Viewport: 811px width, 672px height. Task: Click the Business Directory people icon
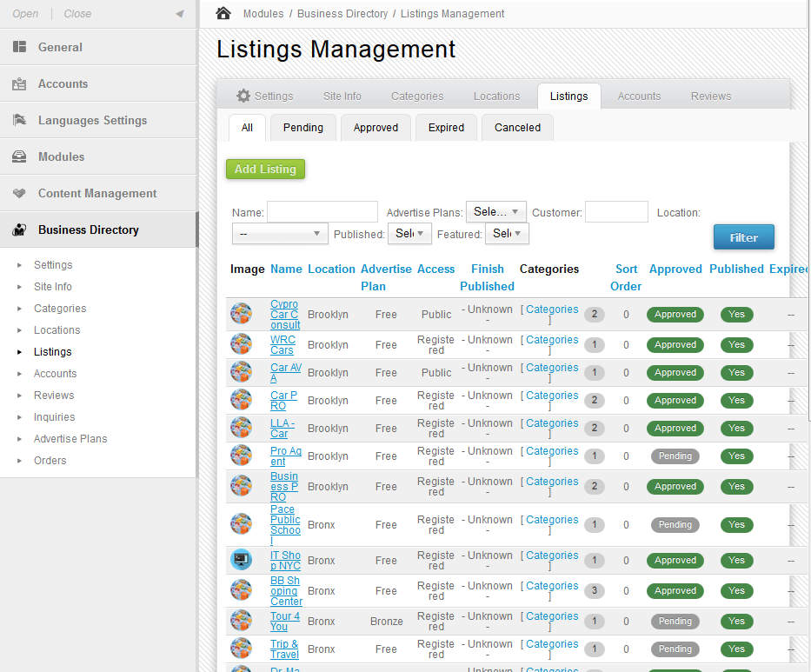[x=19, y=230]
